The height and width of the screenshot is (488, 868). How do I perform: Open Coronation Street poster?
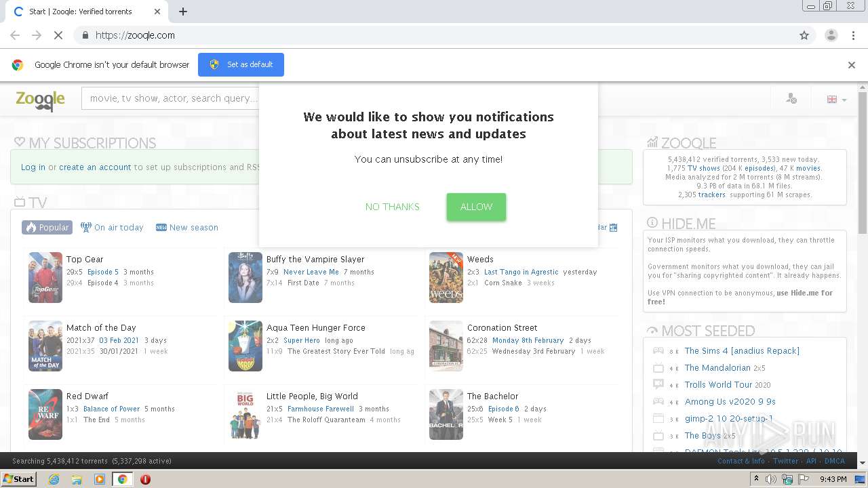(x=446, y=346)
